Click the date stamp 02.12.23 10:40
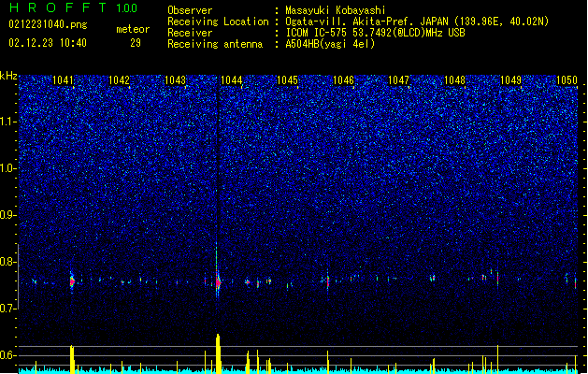This screenshot has height=374, width=588. 48,43
